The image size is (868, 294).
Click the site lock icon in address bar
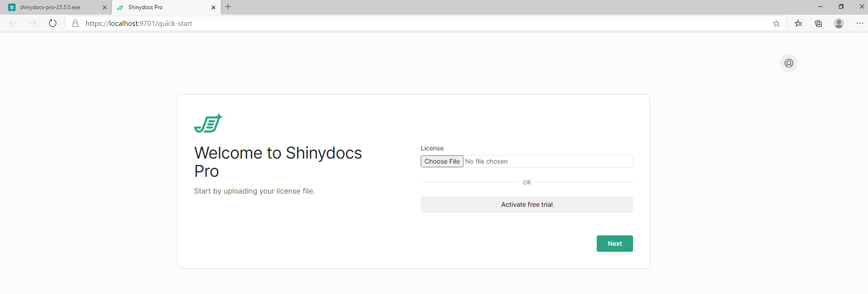tap(75, 23)
